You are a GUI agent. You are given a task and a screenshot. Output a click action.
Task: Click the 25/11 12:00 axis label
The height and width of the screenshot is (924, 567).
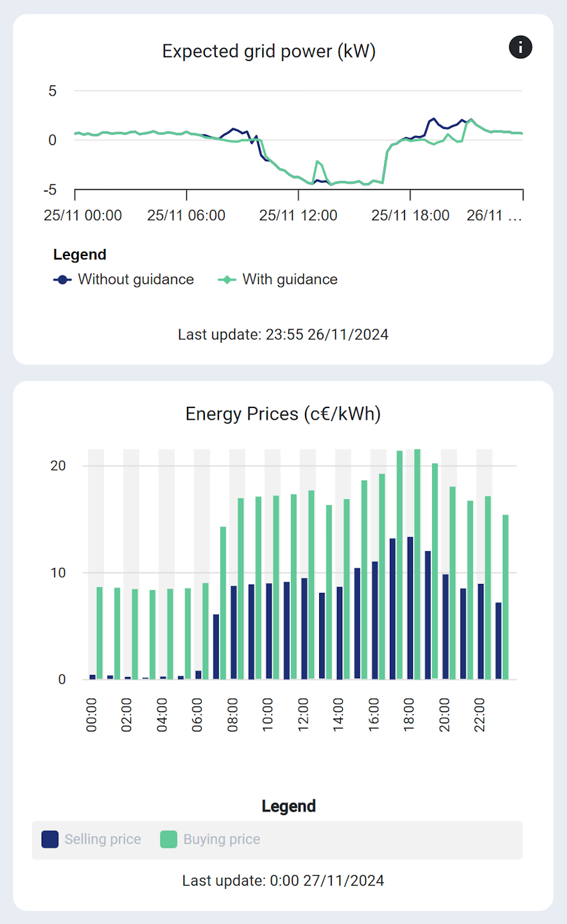tap(298, 216)
